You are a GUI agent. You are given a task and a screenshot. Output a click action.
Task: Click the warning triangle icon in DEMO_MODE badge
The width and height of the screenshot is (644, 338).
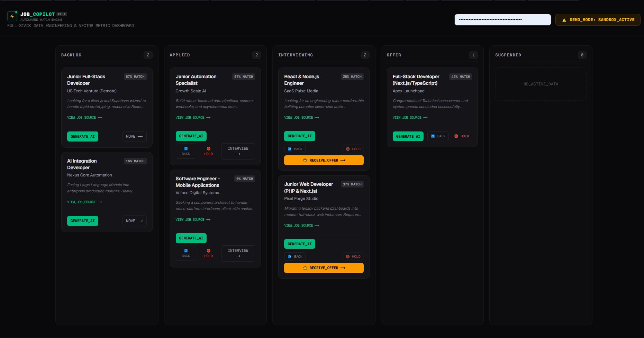pos(564,20)
